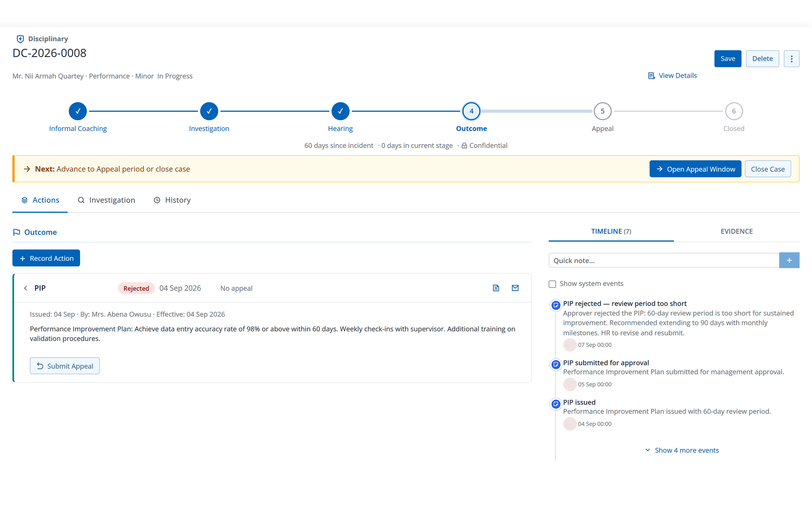Expand Show 4 more events
This screenshot has height=508, width=812.
pyautogui.click(x=682, y=450)
